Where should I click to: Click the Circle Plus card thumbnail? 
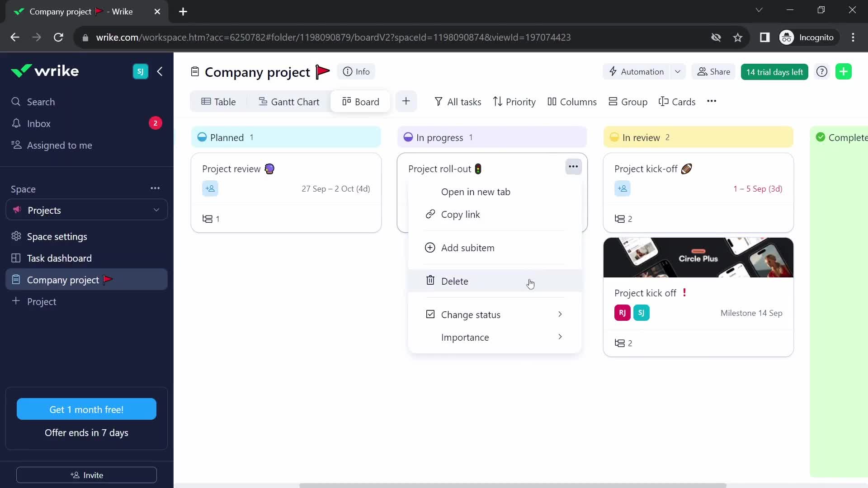tap(698, 258)
